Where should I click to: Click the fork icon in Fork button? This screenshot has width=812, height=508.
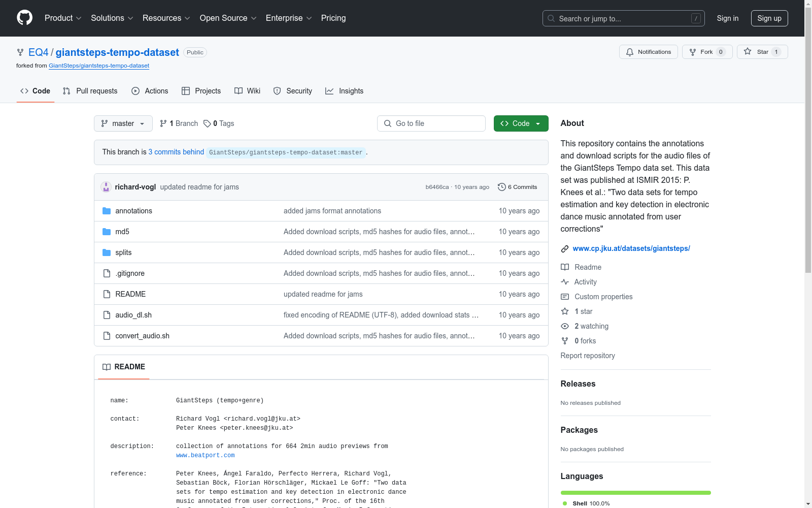(x=693, y=52)
